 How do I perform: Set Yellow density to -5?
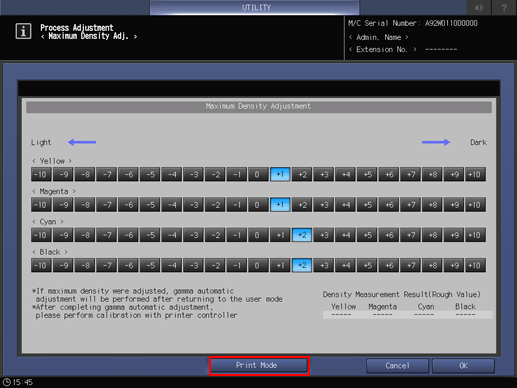150,174
